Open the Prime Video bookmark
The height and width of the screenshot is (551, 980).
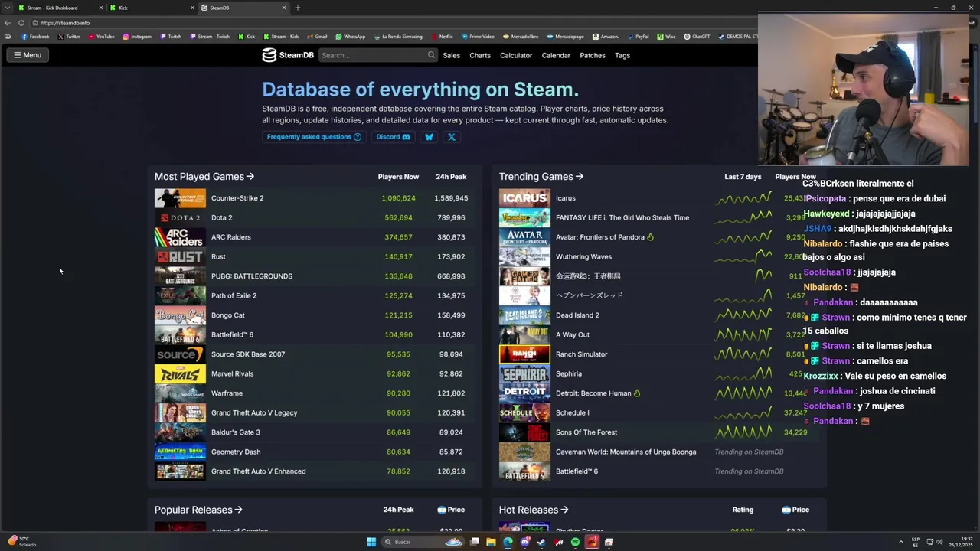[478, 37]
